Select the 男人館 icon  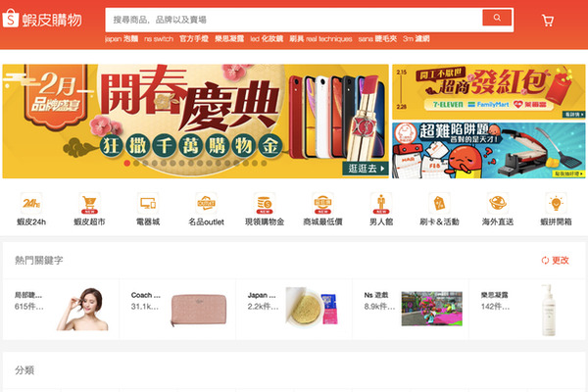point(381,203)
